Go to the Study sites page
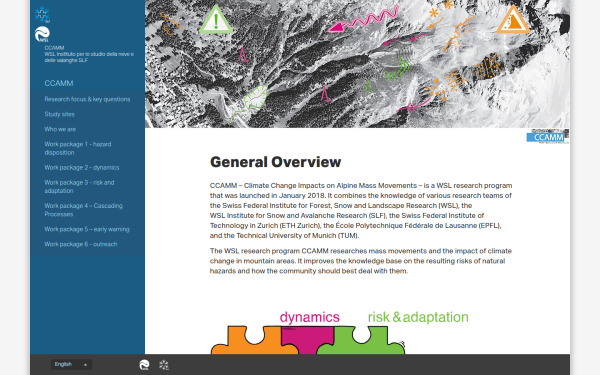The height and width of the screenshot is (375, 600). pos(59,114)
